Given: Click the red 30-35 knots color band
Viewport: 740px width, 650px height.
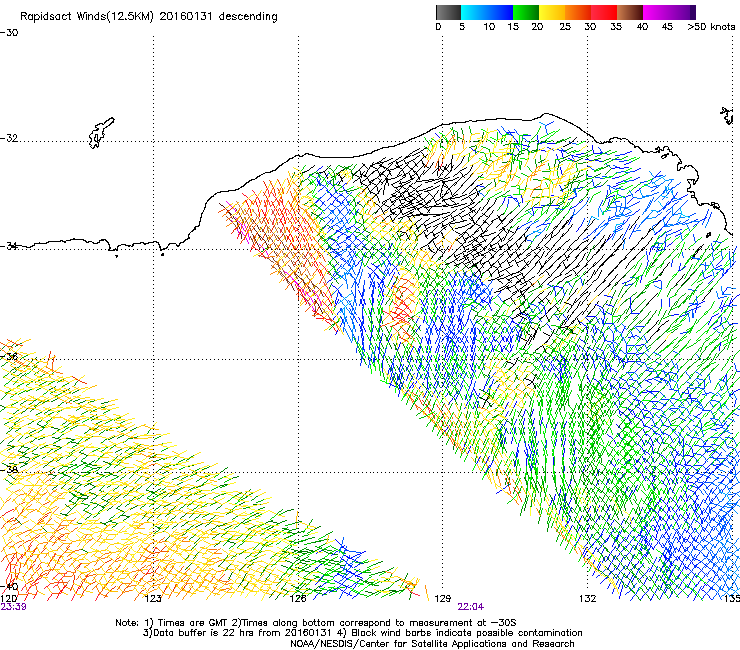Looking at the screenshot, I should pyautogui.click(x=604, y=12).
